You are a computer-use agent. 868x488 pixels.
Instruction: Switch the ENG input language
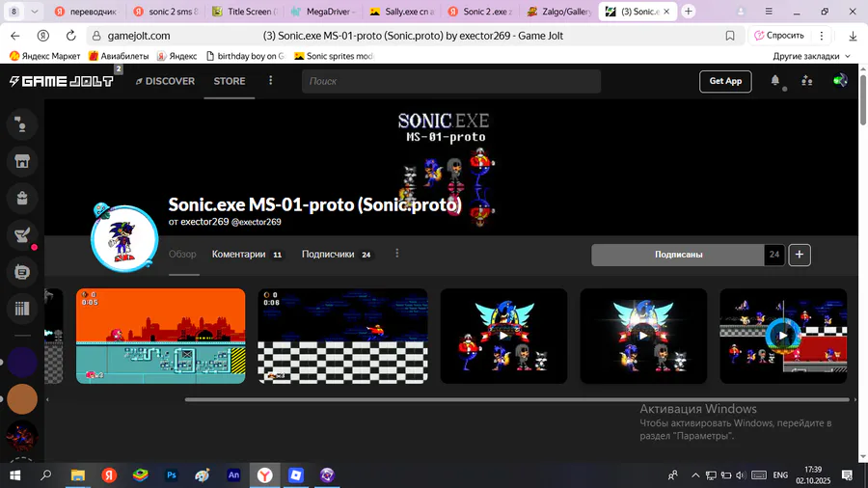click(x=780, y=475)
